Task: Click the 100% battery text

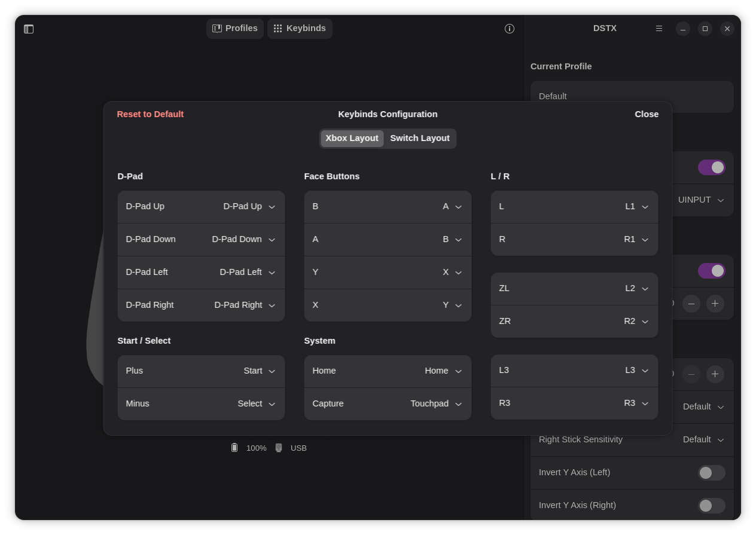Action: click(x=257, y=448)
